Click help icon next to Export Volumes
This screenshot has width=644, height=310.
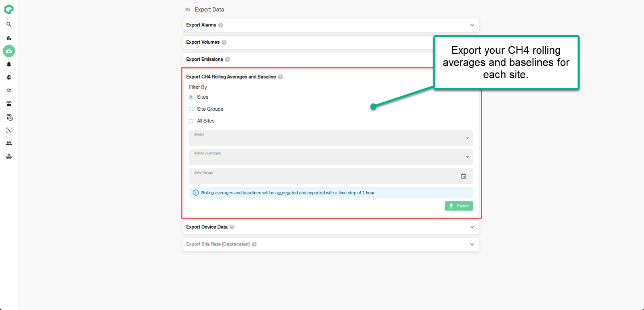(x=224, y=42)
